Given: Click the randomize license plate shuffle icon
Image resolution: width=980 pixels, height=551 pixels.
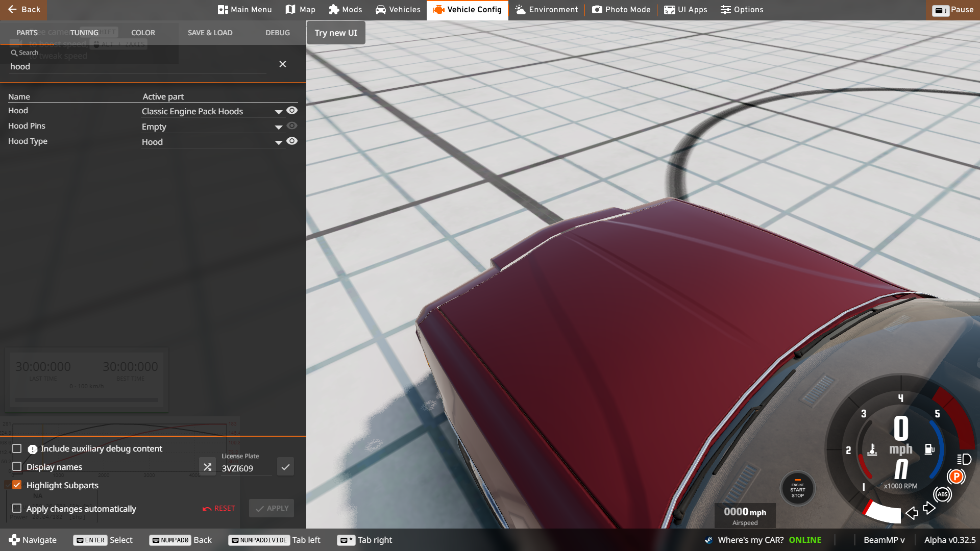Looking at the screenshot, I should coord(207,467).
